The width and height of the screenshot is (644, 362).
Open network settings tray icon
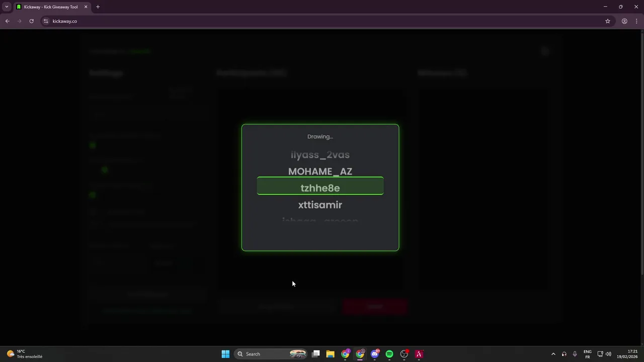[600, 354]
